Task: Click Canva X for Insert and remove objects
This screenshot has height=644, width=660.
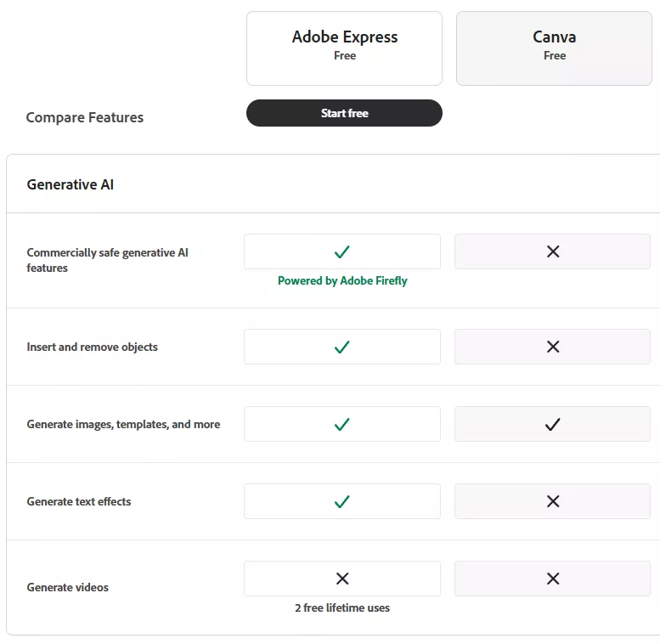Action: tap(553, 347)
